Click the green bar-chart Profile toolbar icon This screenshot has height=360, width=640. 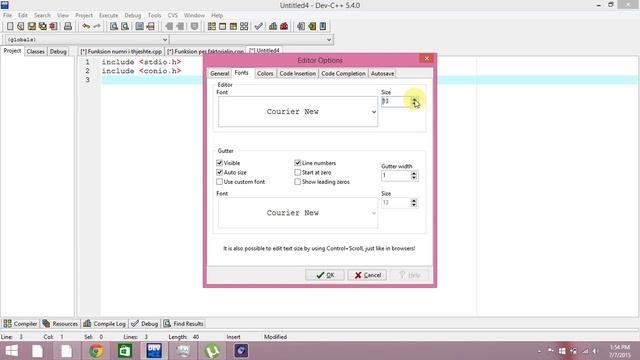(x=273, y=27)
